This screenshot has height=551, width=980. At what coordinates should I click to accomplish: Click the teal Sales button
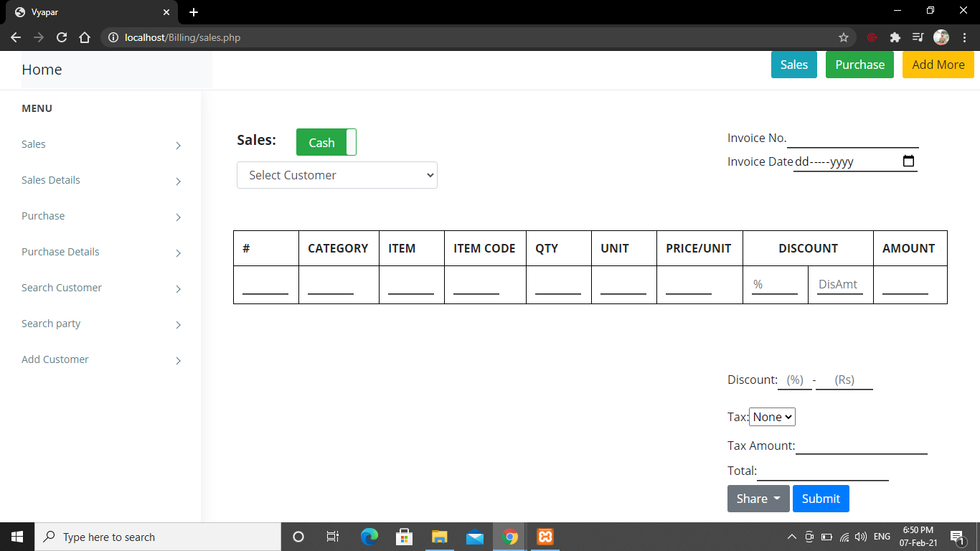pos(794,65)
